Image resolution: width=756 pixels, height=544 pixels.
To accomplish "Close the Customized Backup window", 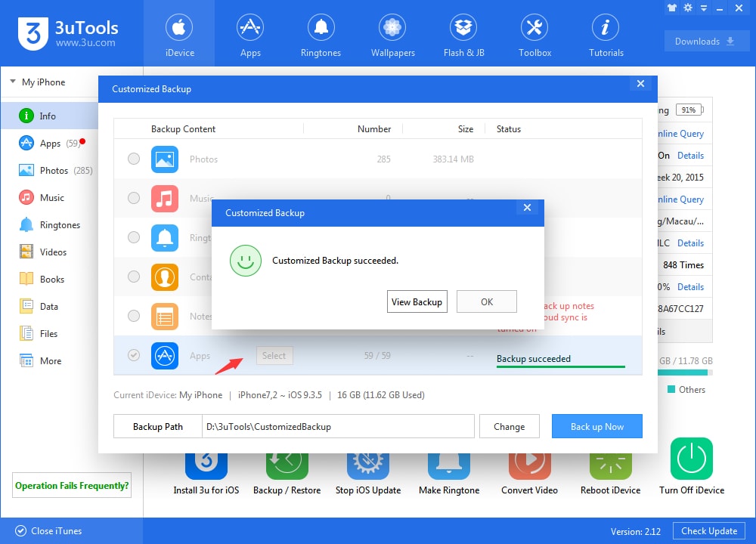I will (640, 83).
